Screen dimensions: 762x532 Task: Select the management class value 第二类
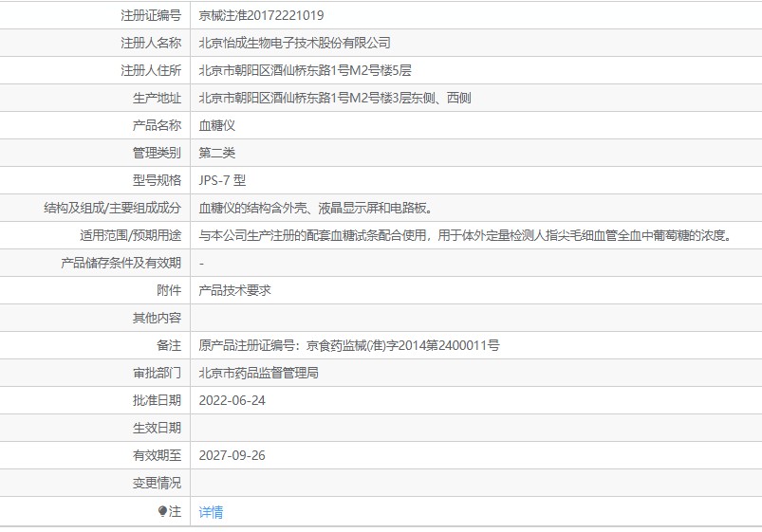(216, 153)
